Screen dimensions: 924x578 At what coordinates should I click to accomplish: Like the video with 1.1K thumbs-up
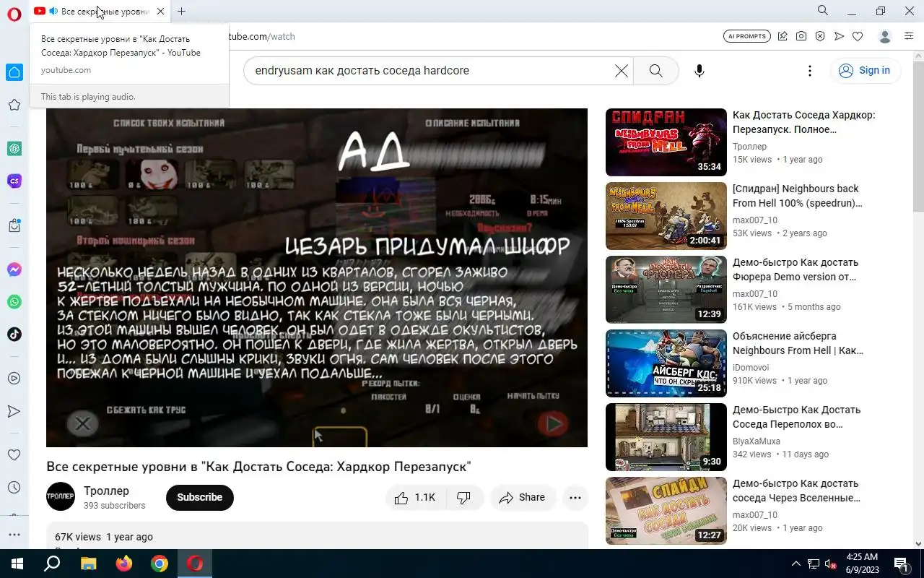(416, 497)
